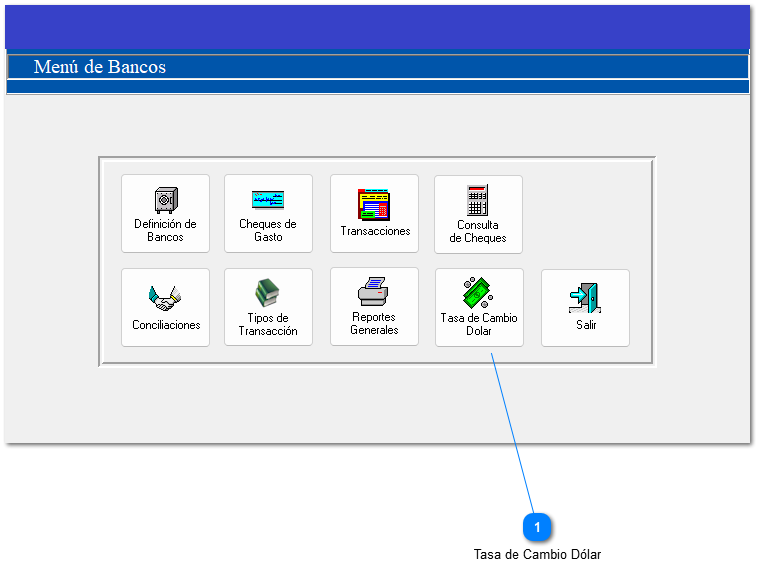Click the red ledger Transacciones icon
This screenshot has height=578, width=759.
tap(374, 204)
